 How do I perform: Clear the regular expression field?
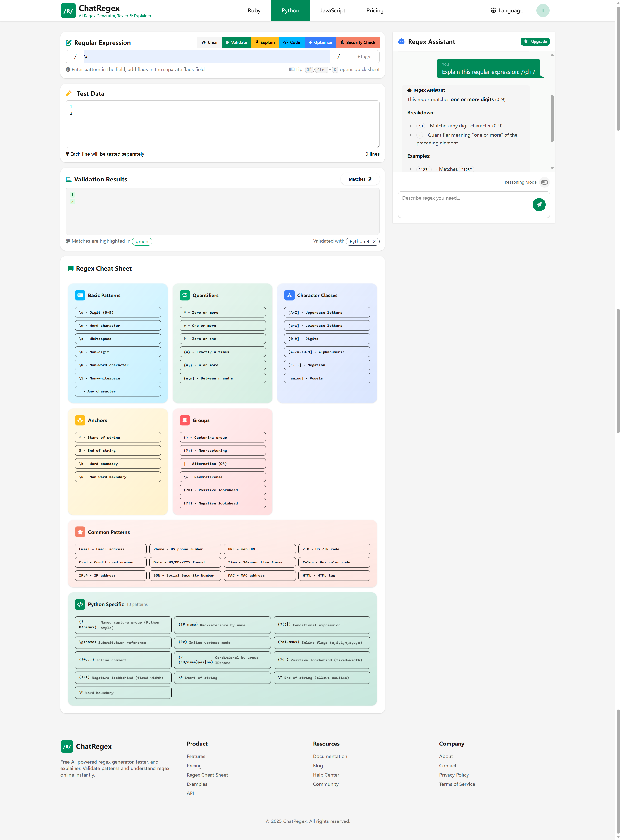[209, 42]
